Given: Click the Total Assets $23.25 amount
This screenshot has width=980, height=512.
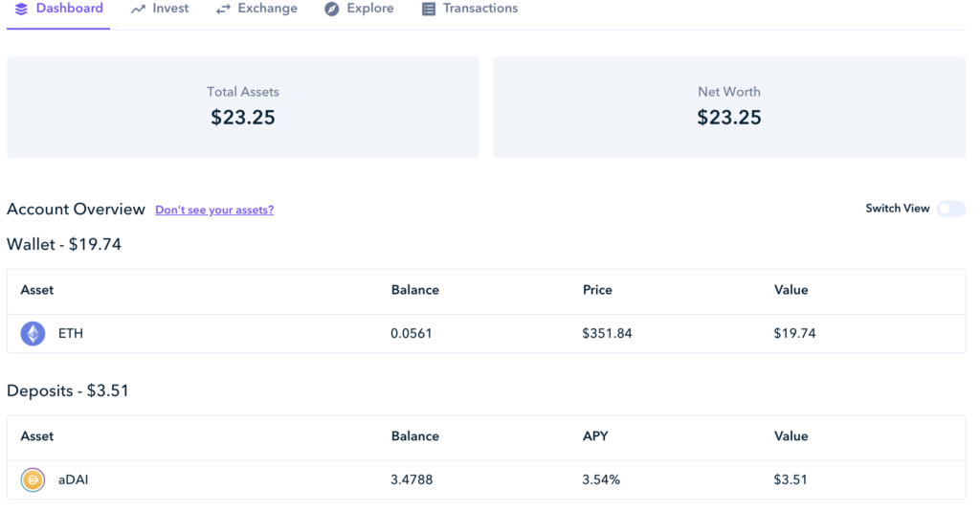Looking at the screenshot, I should click(242, 118).
